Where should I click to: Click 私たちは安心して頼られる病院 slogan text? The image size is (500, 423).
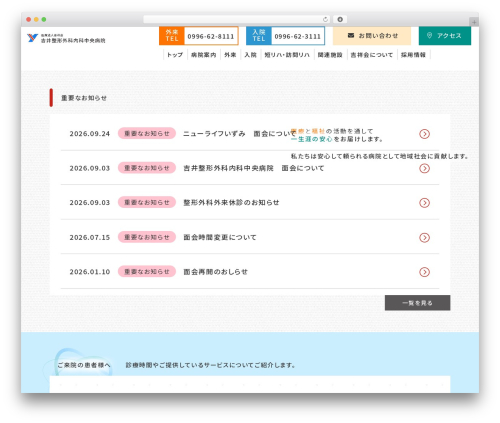tap(380, 156)
